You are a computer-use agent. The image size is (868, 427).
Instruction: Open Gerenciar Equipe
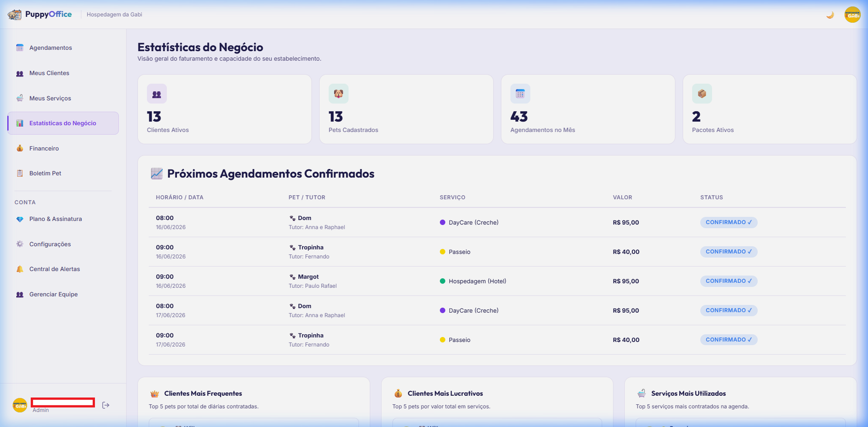pyautogui.click(x=63, y=294)
